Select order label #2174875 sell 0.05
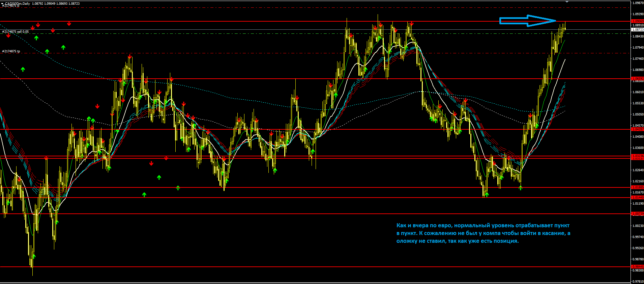The image size is (644, 284). click(x=16, y=32)
